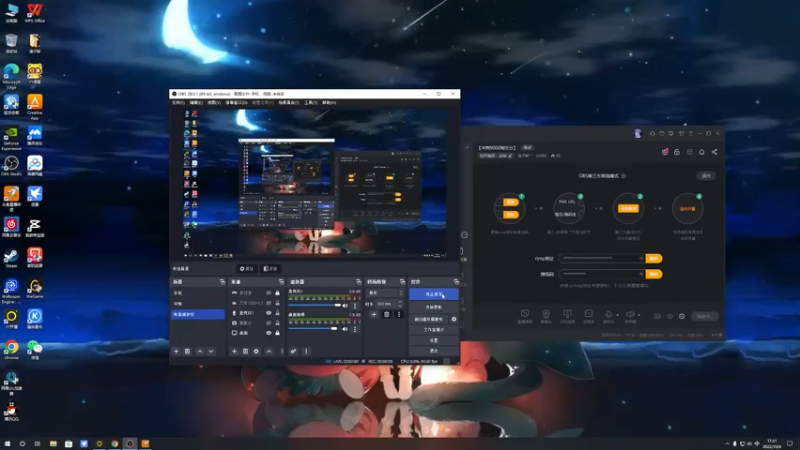Open settings gear in streaming assistant bottom bar
800x450 pixels.
click(x=682, y=316)
